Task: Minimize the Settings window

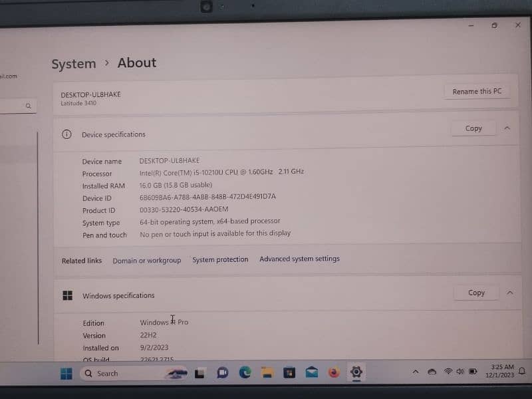Action: [471, 25]
